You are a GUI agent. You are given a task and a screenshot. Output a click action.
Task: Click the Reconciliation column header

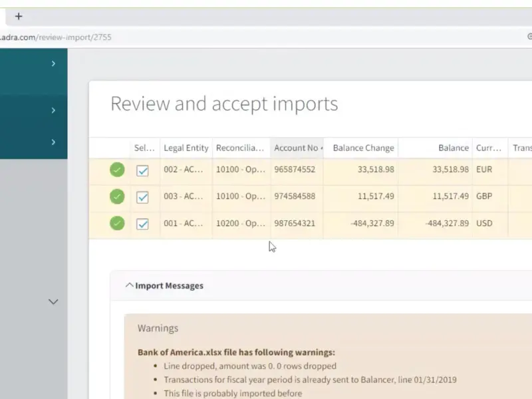(x=241, y=148)
